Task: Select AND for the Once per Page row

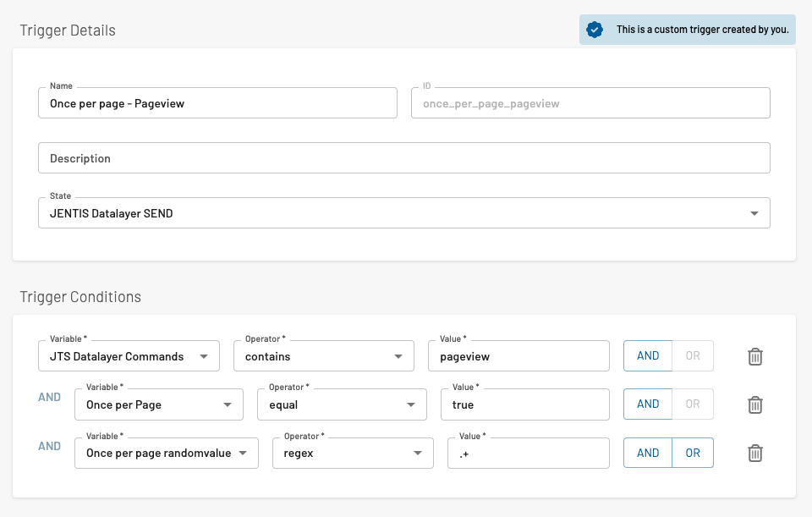Action: coord(648,404)
